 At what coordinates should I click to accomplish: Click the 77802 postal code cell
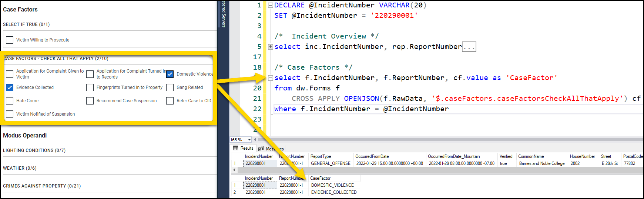click(x=633, y=163)
